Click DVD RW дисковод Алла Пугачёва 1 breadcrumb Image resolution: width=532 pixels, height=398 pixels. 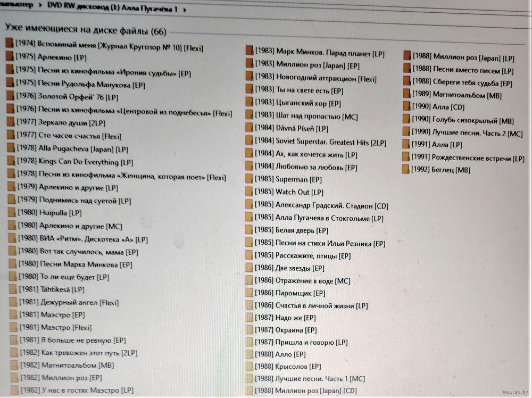tap(112, 7)
